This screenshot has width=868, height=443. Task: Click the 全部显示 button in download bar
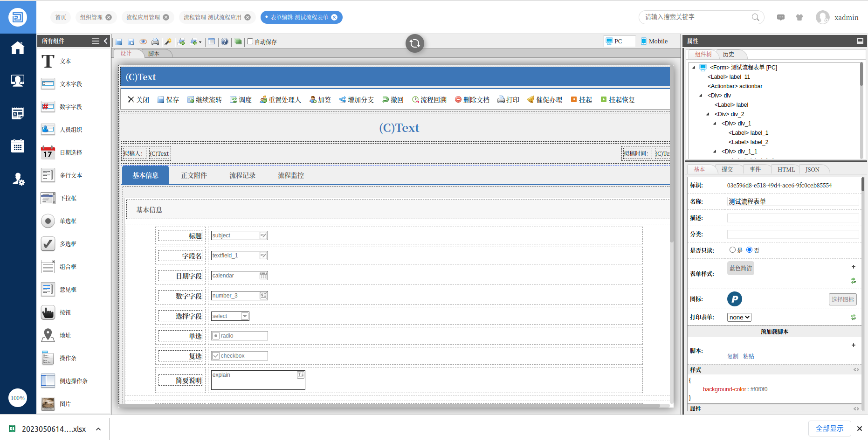pyautogui.click(x=829, y=429)
